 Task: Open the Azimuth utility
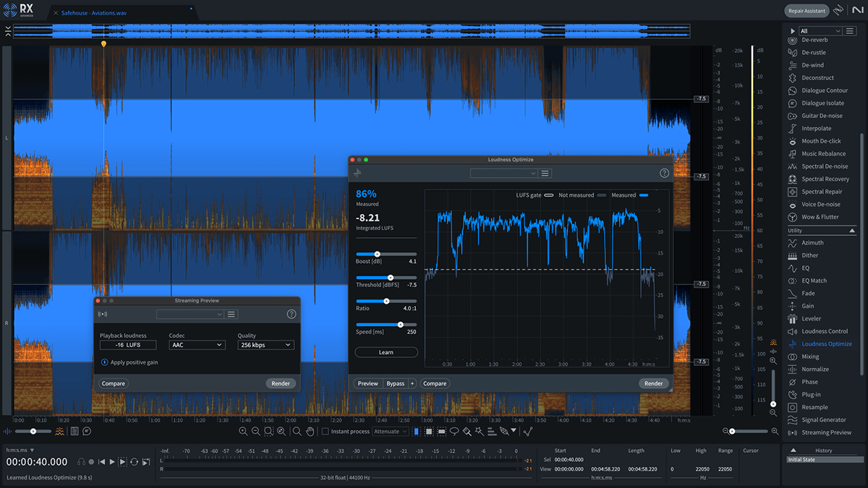[x=812, y=243]
